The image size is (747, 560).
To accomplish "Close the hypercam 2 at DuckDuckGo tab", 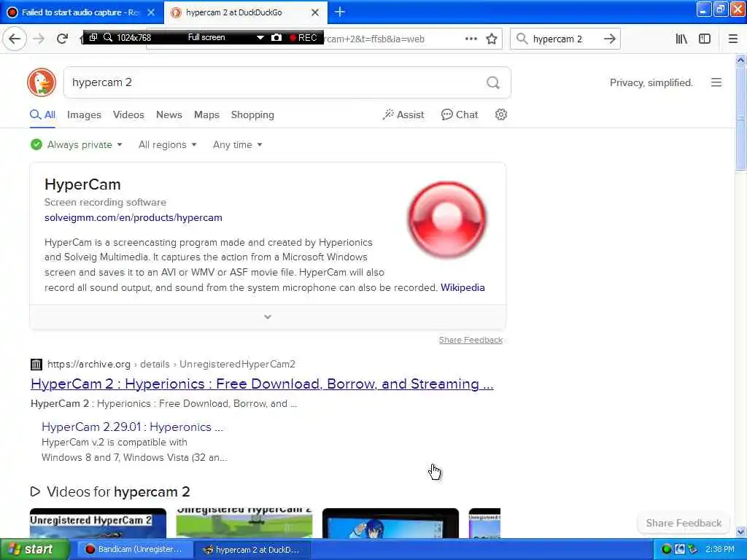I will pos(315,13).
